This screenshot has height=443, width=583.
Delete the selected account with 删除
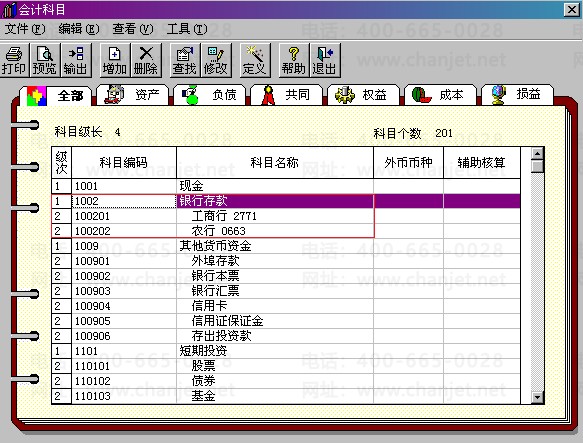[146, 61]
